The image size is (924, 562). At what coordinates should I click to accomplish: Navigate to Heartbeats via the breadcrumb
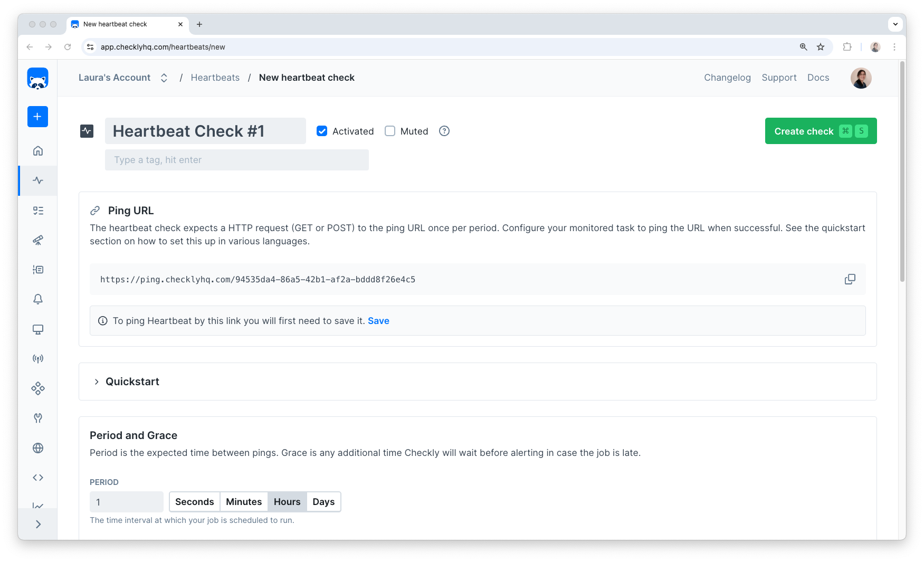[x=215, y=78]
